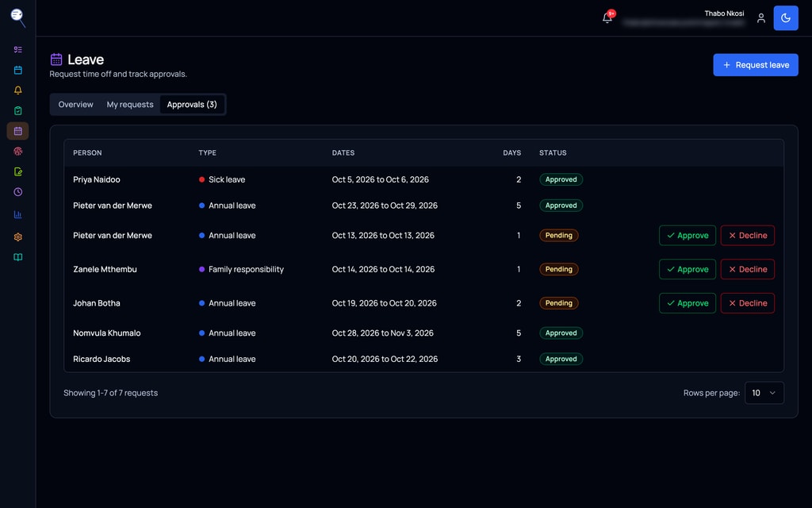This screenshot has width=812, height=508.
Task: Open the orange settings gear in the sidebar
Action: point(17,237)
